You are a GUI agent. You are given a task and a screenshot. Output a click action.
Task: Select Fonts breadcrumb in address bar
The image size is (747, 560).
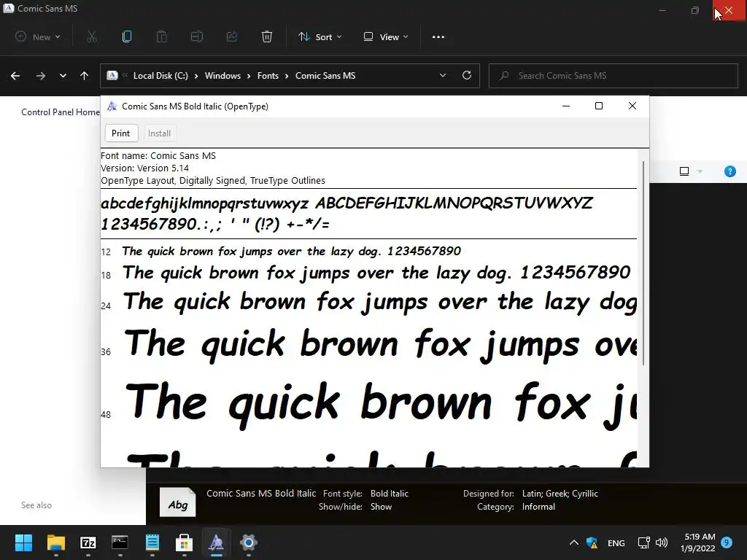tap(268, 76)
